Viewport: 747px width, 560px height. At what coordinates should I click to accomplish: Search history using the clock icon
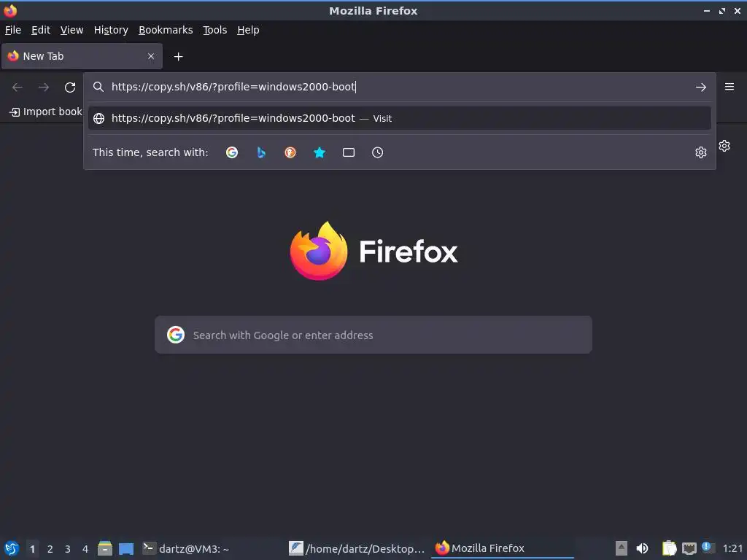pyautogui.click(x=377, y=152)
